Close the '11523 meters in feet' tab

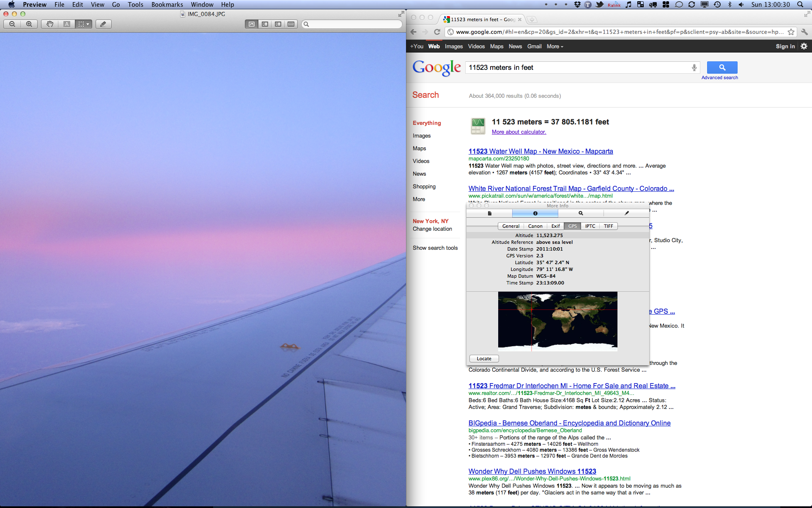pyautogui.click(x=520, y=19)
